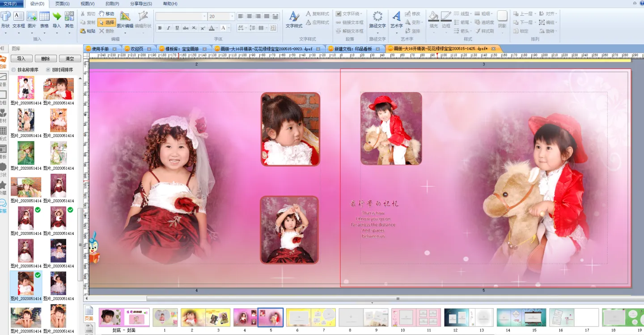
Task: Select 按时间排序 sort by time
Action: 59,70
